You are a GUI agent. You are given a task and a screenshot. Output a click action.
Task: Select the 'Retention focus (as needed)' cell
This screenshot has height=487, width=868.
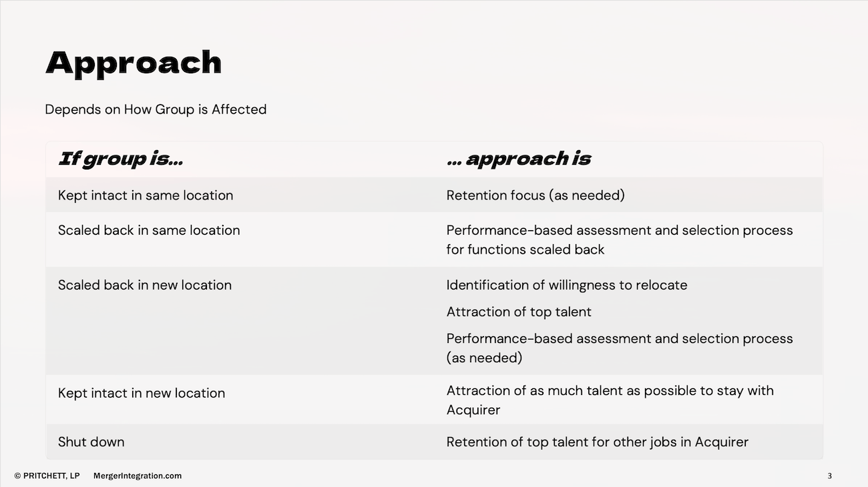(535, 195)
